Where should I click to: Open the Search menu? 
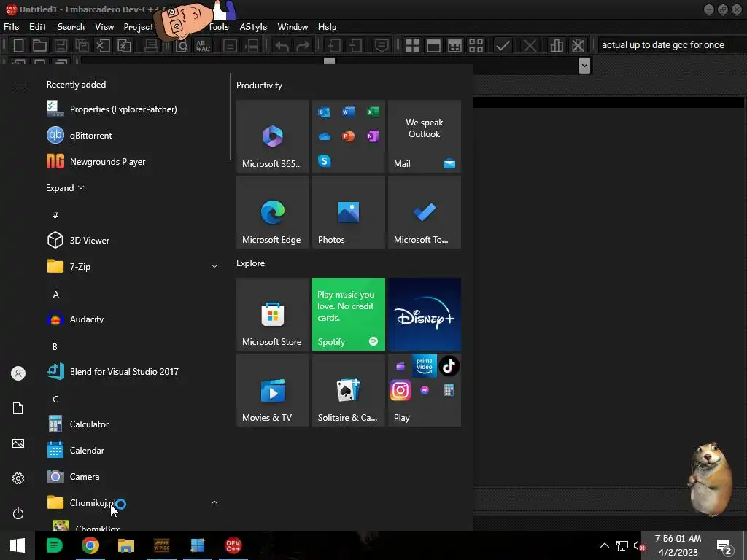pos(71,27)
